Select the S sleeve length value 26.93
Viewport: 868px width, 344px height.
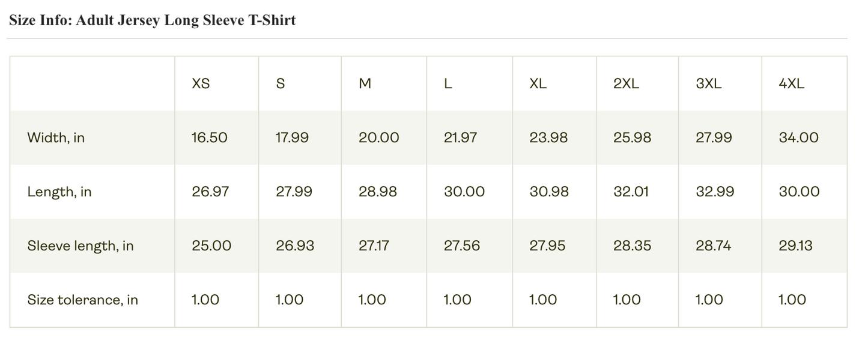pyautogui.click(x=296, y=246)
